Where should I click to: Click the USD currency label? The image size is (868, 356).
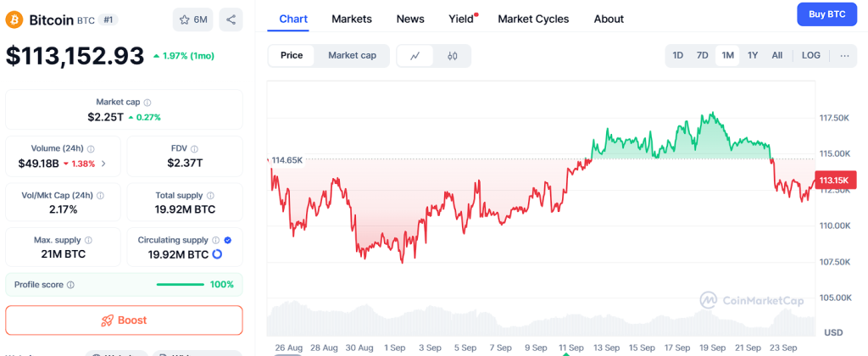pyautogui.click(x=834, y=333)
